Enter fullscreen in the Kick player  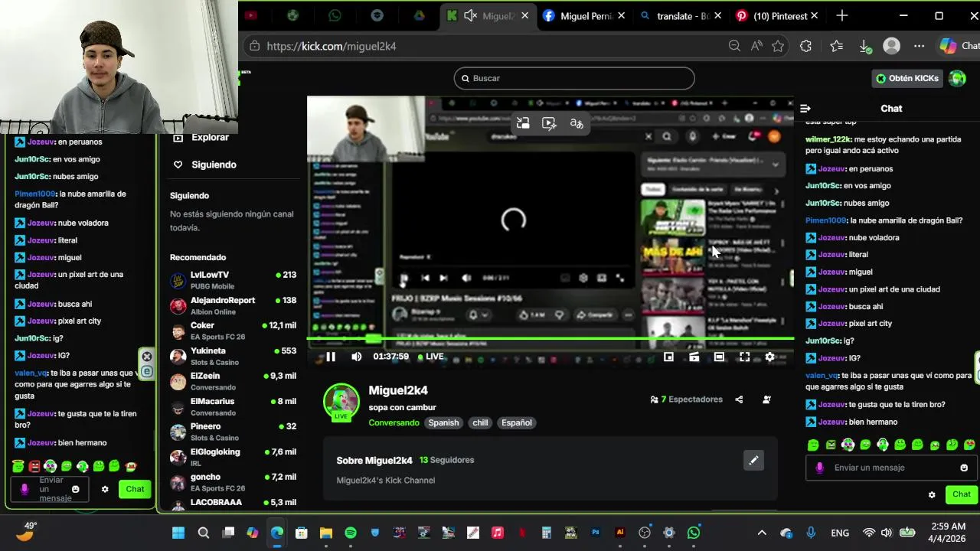pyautogui.click(x=744, y=357)
